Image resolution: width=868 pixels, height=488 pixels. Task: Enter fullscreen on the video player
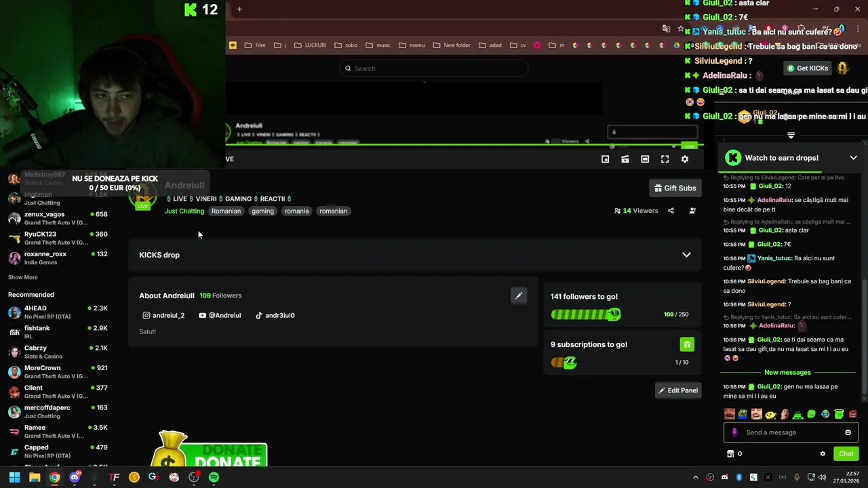pos(665,159)
